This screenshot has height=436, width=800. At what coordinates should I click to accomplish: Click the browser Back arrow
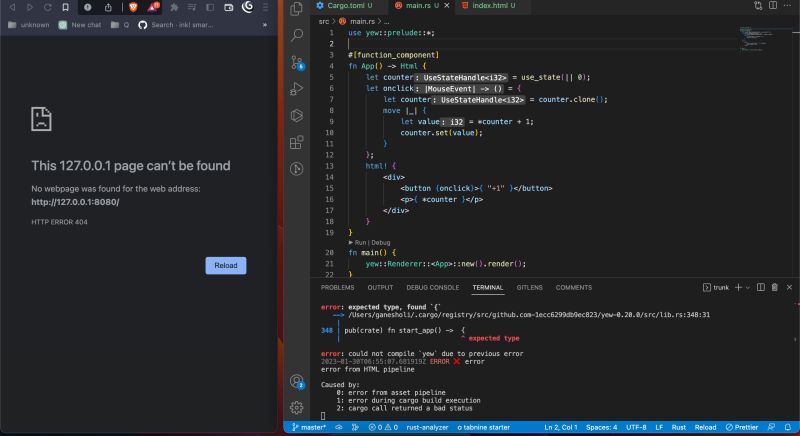12,7
